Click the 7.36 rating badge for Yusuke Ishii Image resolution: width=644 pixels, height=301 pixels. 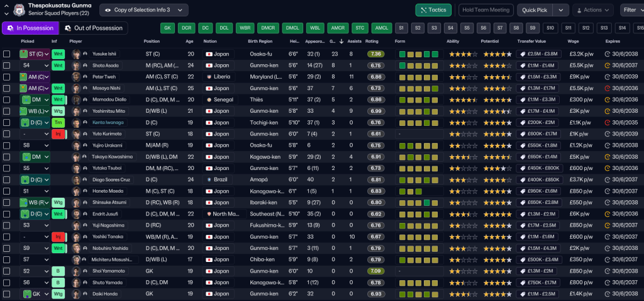pos(376,54)
